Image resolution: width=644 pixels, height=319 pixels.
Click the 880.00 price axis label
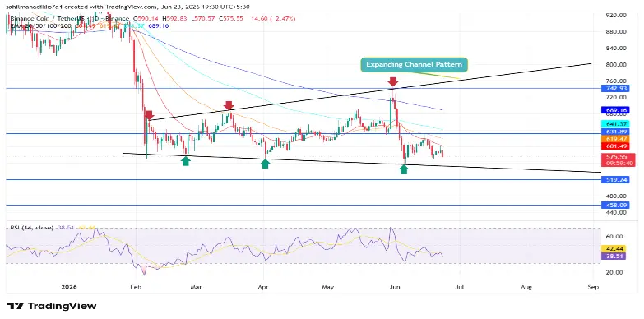tap(617, 31)
